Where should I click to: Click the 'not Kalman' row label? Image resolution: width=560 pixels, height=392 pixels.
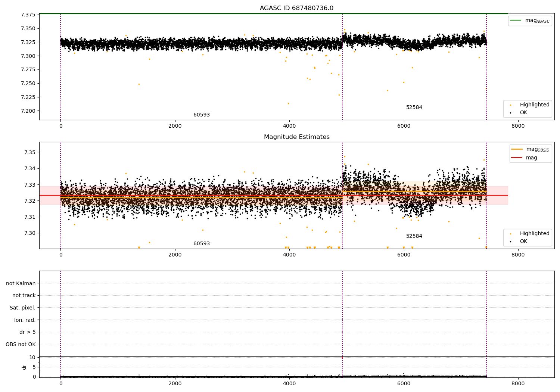coord(21,283)
